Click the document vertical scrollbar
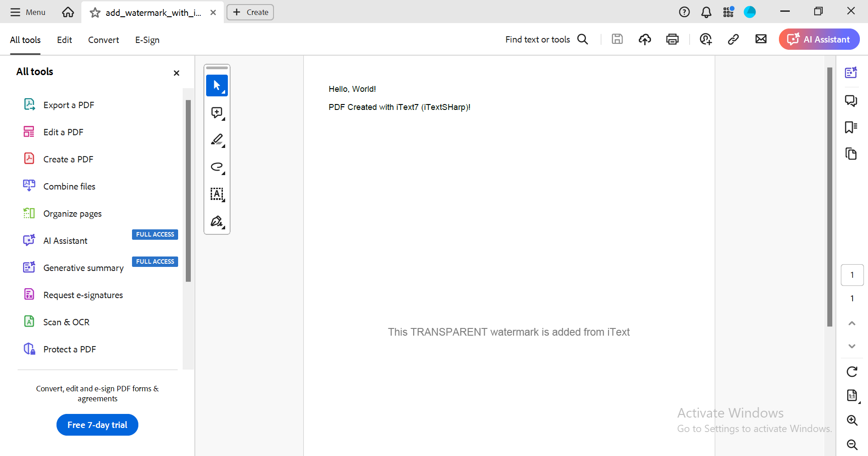868x456 pixels. [x=830, y=197]
